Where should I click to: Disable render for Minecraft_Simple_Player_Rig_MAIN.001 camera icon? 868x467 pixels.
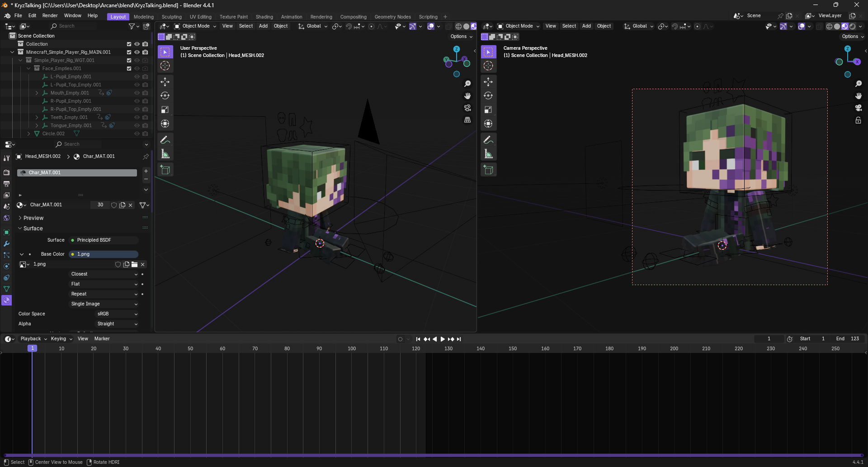(x=145, y=52)
